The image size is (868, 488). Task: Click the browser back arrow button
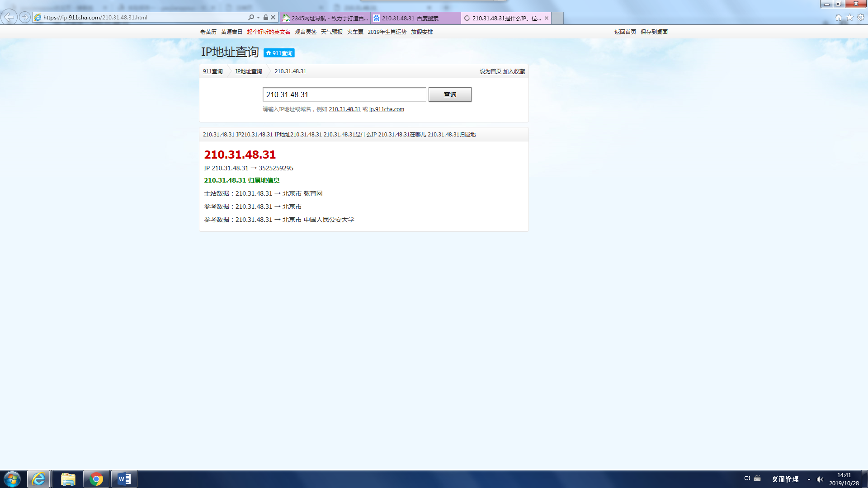pos(9,17)
